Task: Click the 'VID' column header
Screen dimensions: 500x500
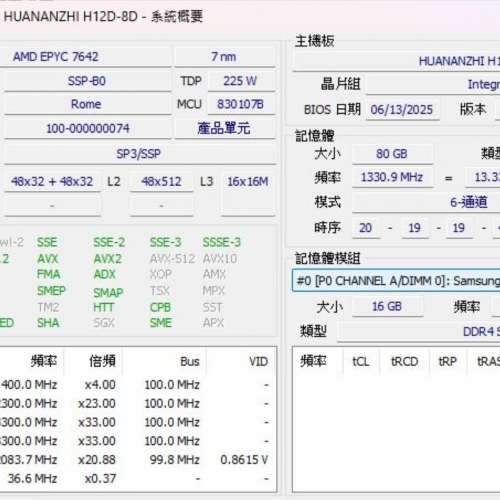Action: pyautogui.click(x=258, y=361)
